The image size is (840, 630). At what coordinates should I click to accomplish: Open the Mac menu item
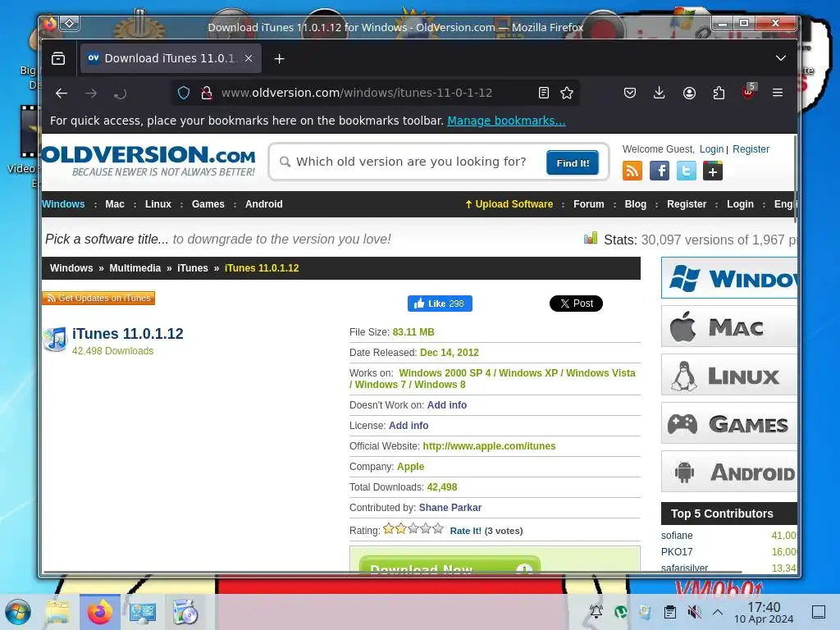[x=115, y=204]
